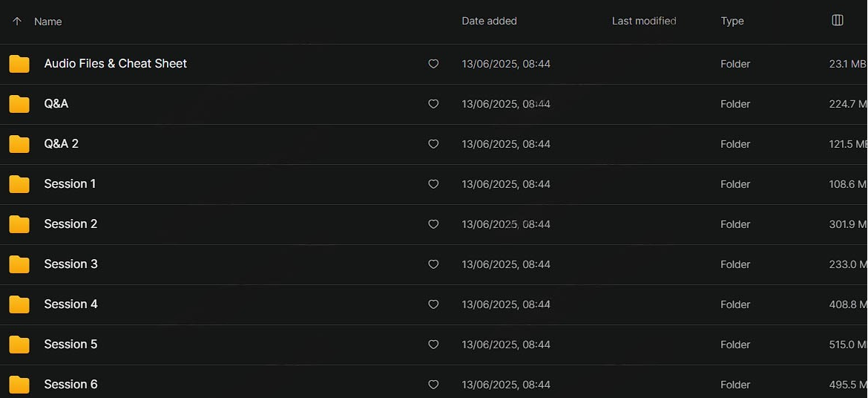868x398 pixels.
Task: Select the Session 6 row's date added cell
Action: (506, 385)
